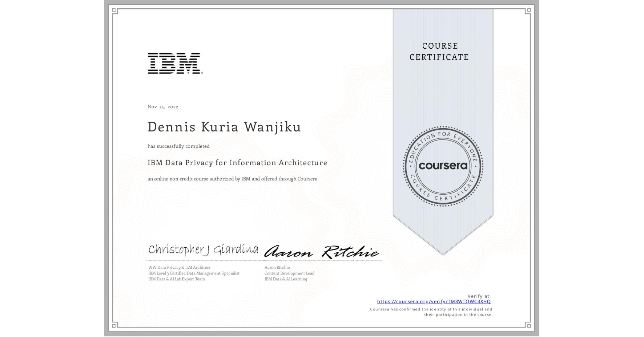
Task: Click the coursera wordmark inside the seal
Action: [443, 166]
